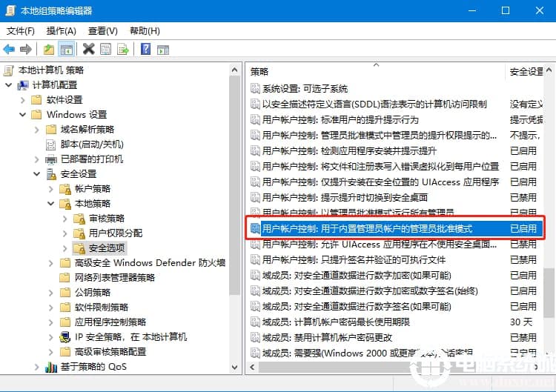556x392 pixels.
Task: Sort by the 安全设置 column header
Action: [525, 72]
